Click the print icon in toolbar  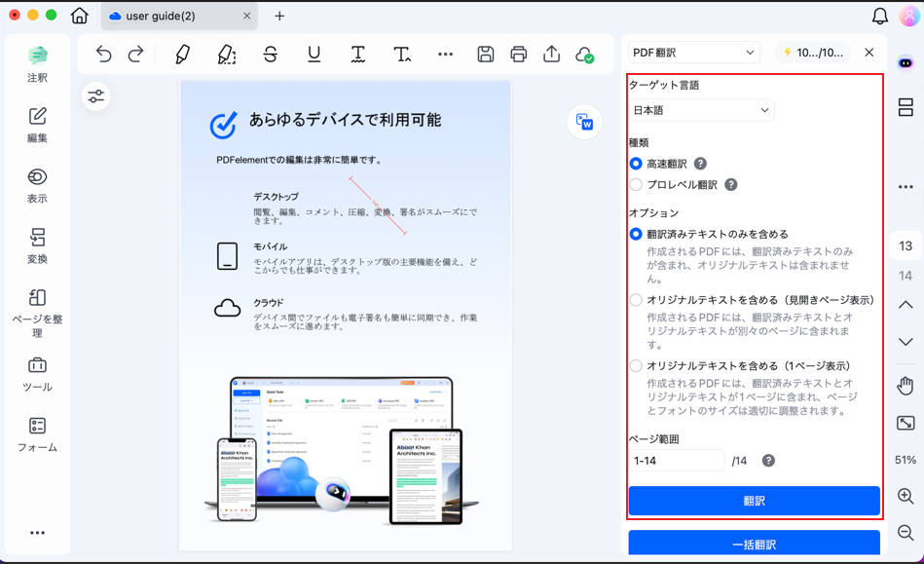[x=519, y=55]
